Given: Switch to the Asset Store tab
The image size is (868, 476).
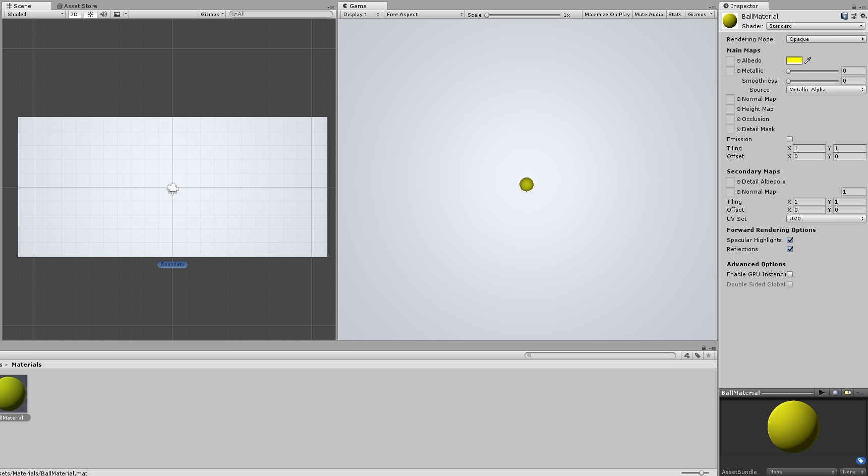Looking at the screenshot, I should [77, 6].
